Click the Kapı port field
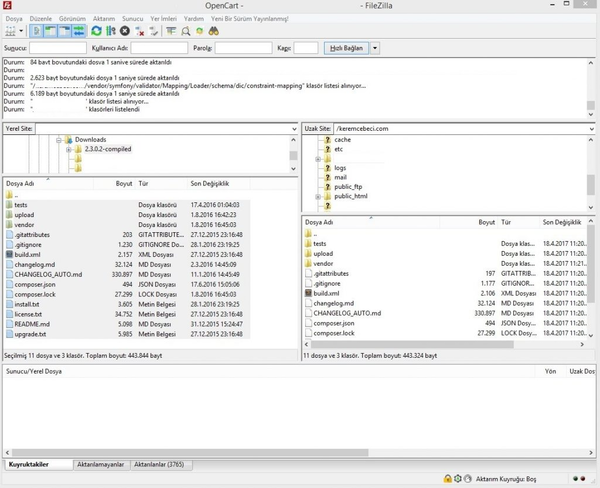 click(x=306, y=48)
